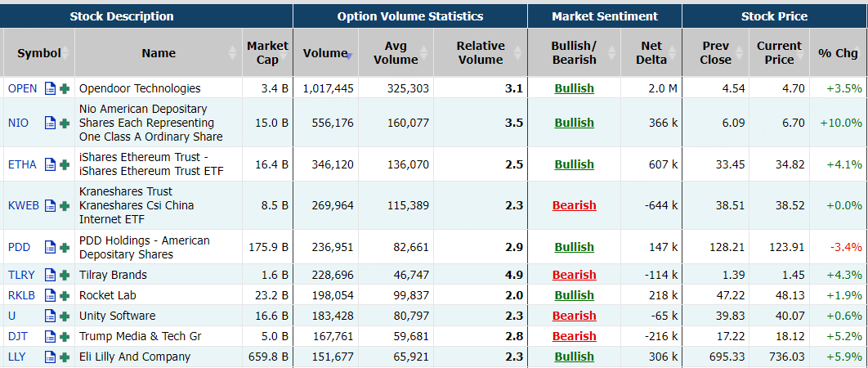Click Bearish sentiment link for Trump Media
Viewport: 868px width, 368px height.
pos(574,336)
